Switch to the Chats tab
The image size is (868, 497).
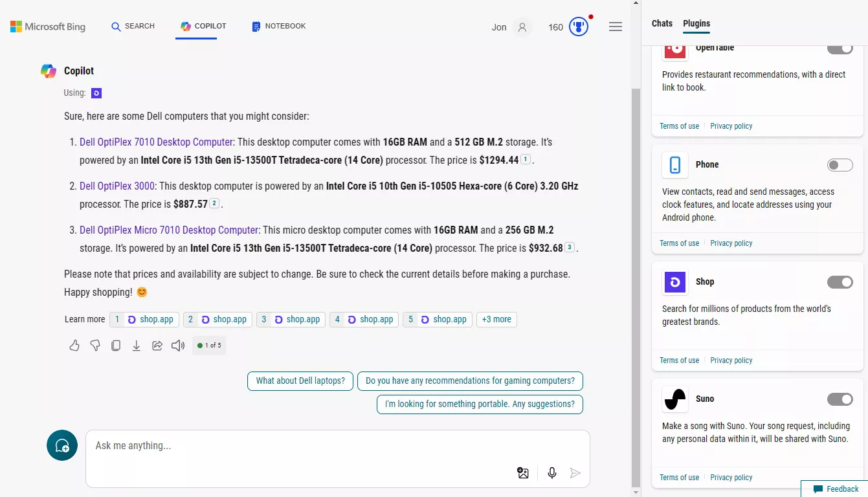tap(662, 23)
